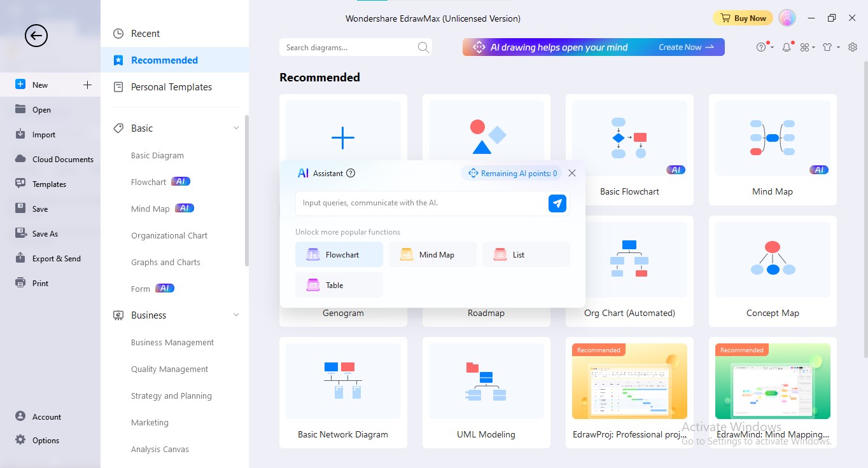Open the notifications bell

tap(787, 47)
